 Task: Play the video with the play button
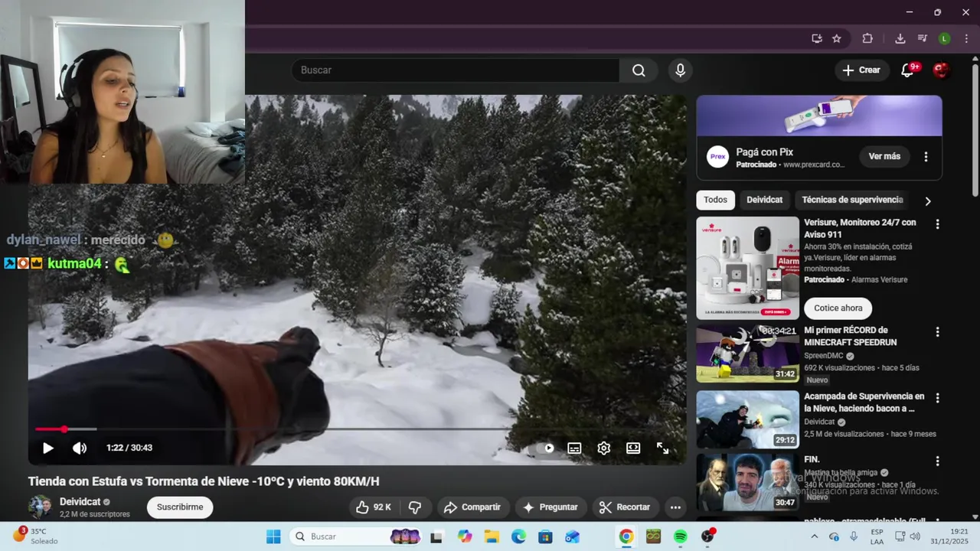coord(47,448)
